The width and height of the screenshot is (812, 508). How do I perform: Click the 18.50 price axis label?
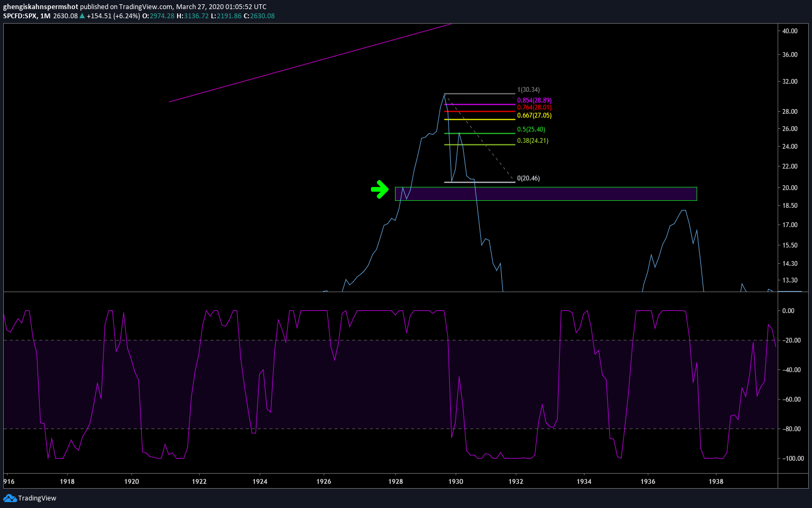pos(790,206)
